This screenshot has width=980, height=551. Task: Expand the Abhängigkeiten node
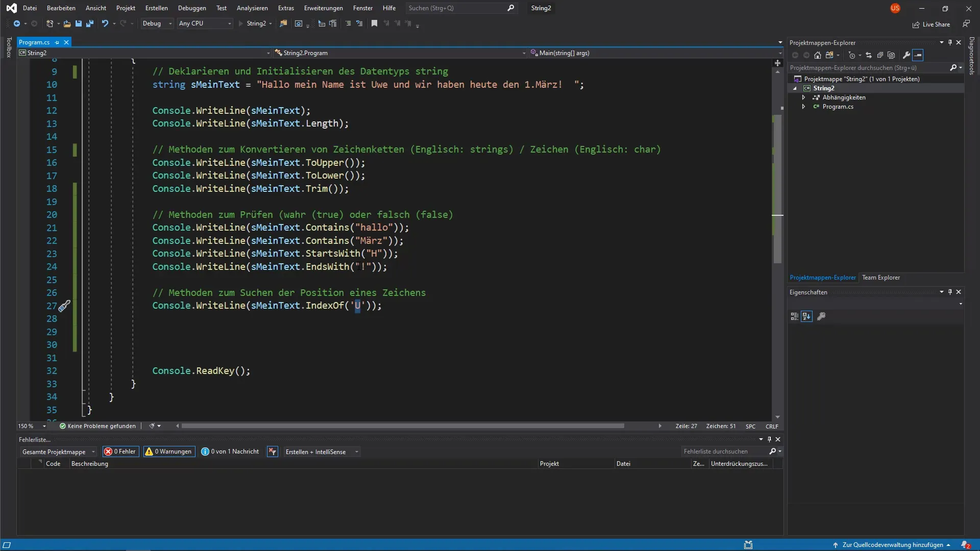[804, 97]
